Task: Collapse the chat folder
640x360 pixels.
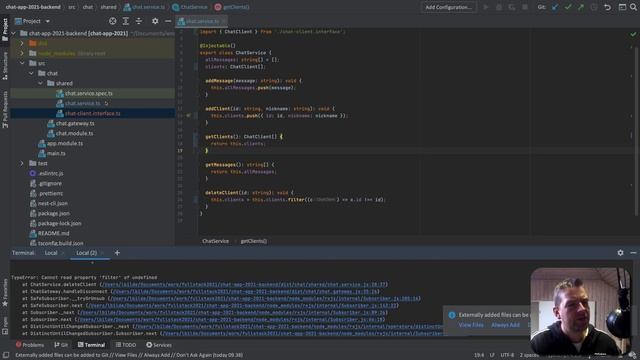Action: click(31, 73)
